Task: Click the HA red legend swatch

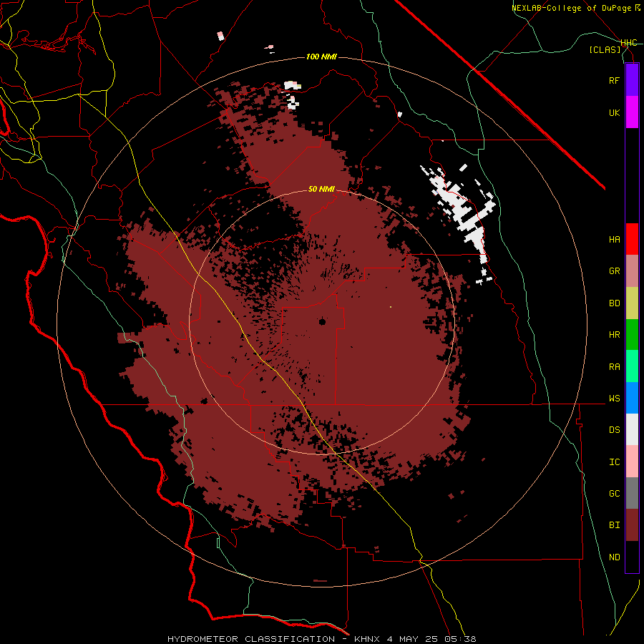Action: [x=632, y=239]
